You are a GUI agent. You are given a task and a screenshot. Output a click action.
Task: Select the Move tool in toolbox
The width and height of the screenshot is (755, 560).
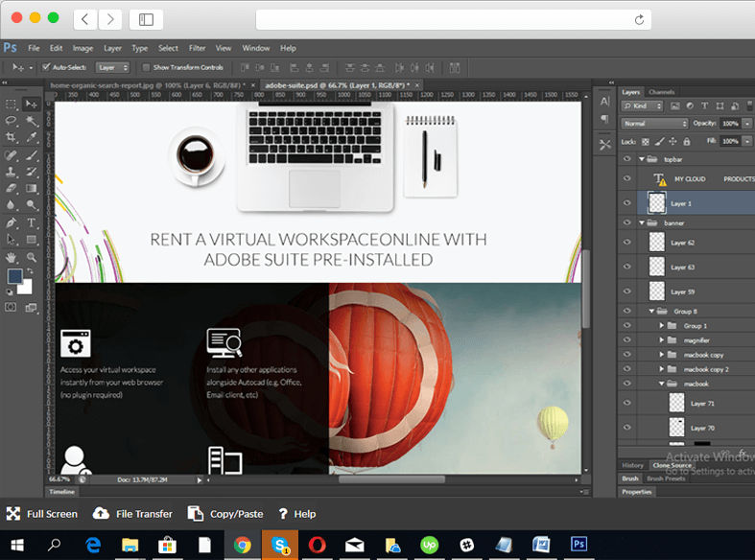(x=32, y=105)
